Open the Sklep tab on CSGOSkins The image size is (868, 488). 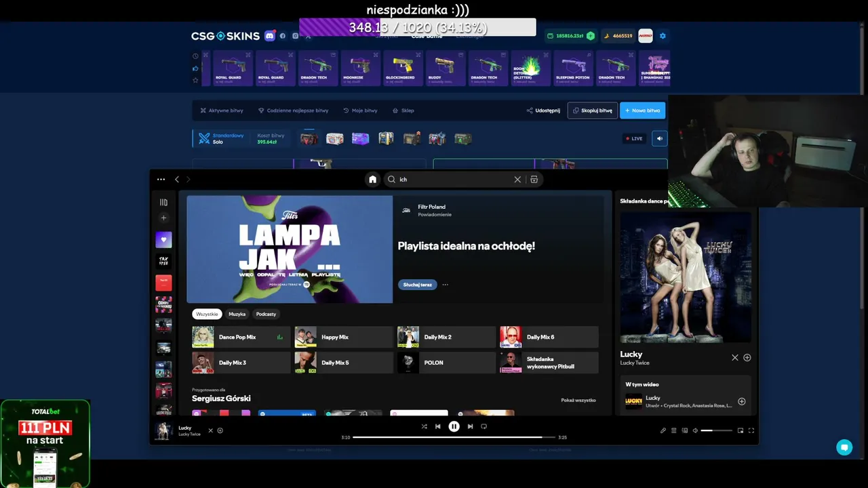coord(403,110)
